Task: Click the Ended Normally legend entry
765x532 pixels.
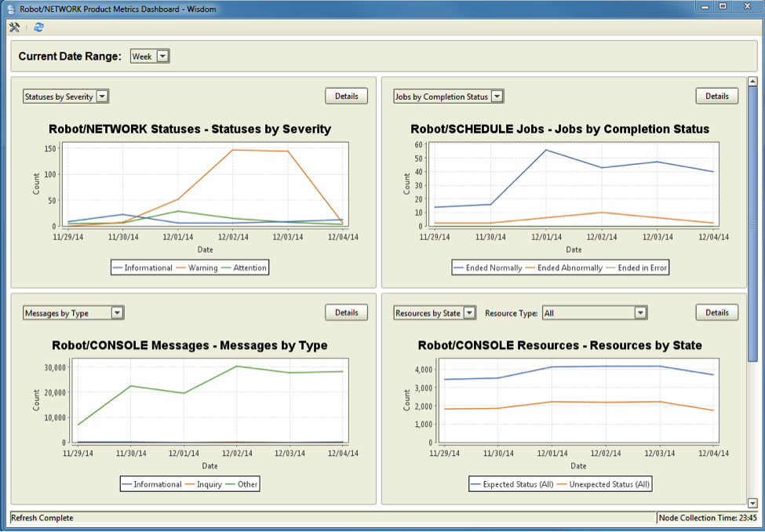Action: tap(488, 268)
